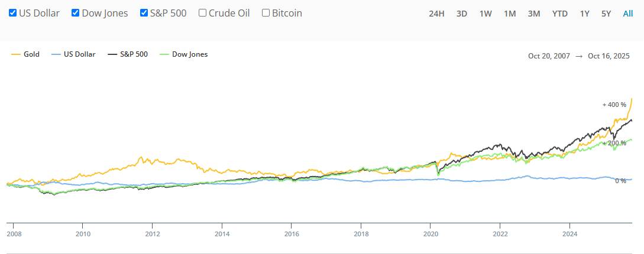Choose the 1W time range
Image resolution: width=644 pixels, height=254 pixels.
click(x=486, y=14)
